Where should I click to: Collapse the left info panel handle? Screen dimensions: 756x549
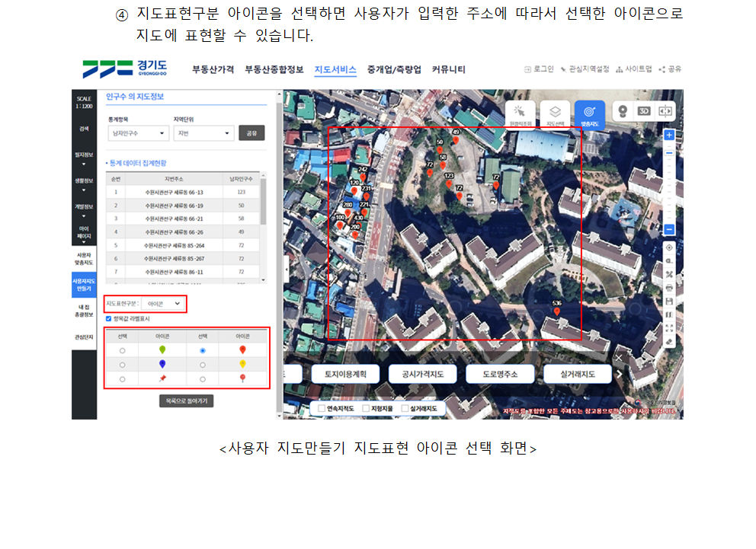[287, 268]
